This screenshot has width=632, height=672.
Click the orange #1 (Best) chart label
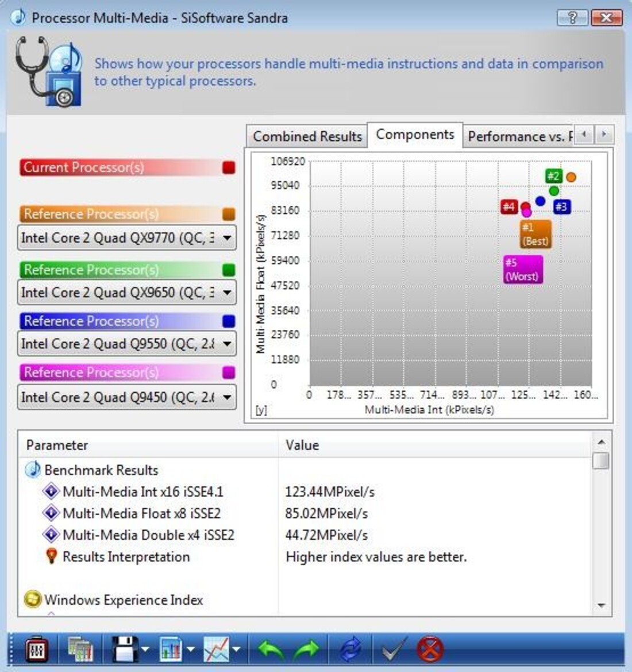(535, 234)
